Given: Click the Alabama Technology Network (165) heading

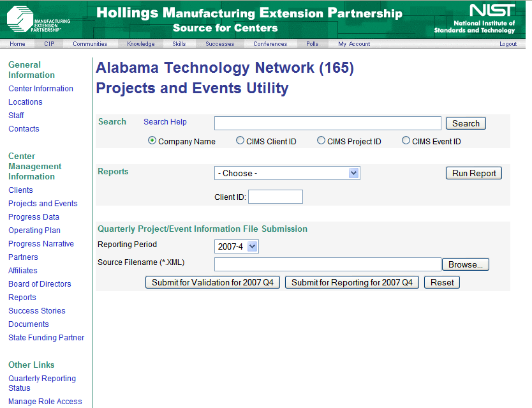Looking at the screenshot, I should coord(225,68).
